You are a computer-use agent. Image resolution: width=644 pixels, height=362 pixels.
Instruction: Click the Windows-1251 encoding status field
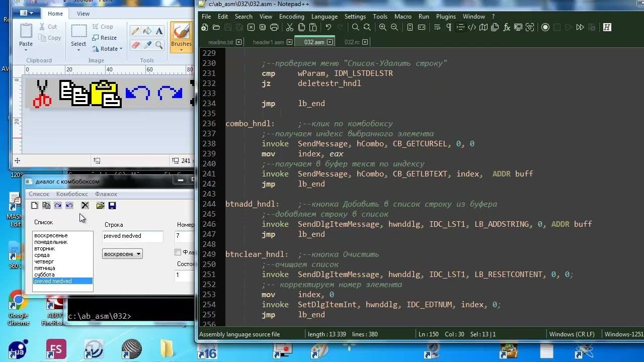(624, 334)
